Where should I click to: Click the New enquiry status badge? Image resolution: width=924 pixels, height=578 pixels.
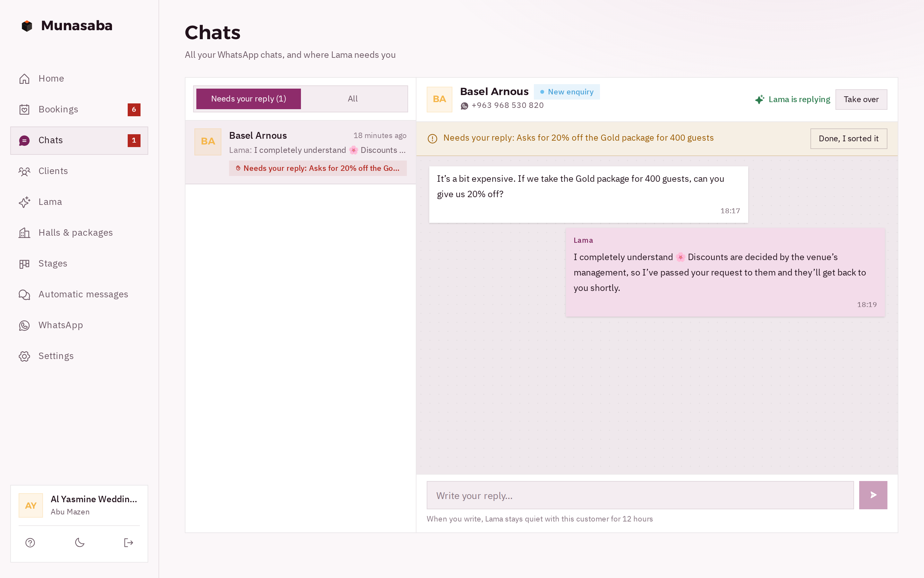tap(567, 92)
